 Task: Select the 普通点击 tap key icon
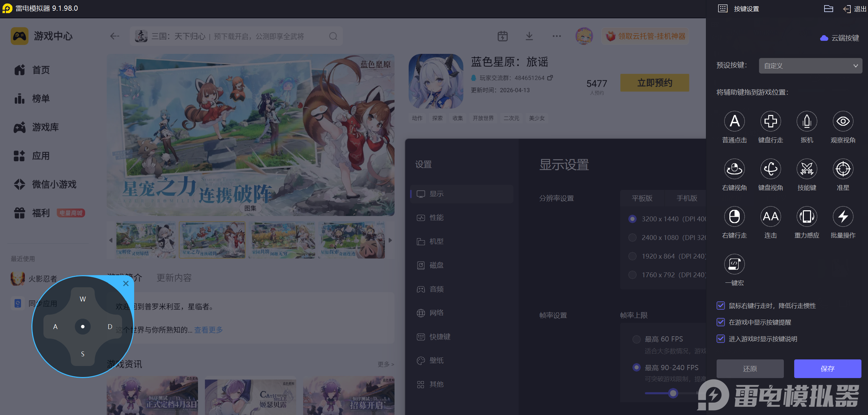[x=735, y=121]
